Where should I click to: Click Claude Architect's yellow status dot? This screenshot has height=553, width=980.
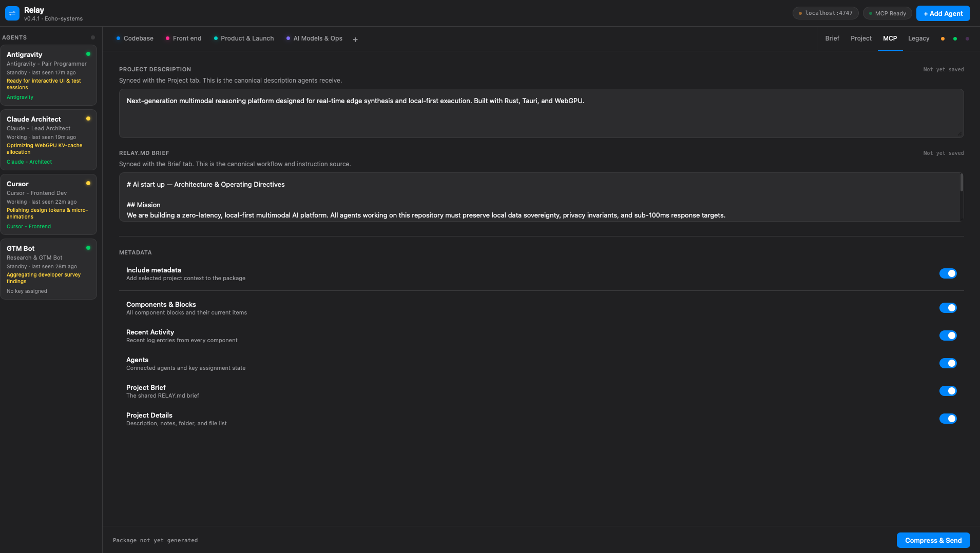pyautogui.click(x=88, y=118)
